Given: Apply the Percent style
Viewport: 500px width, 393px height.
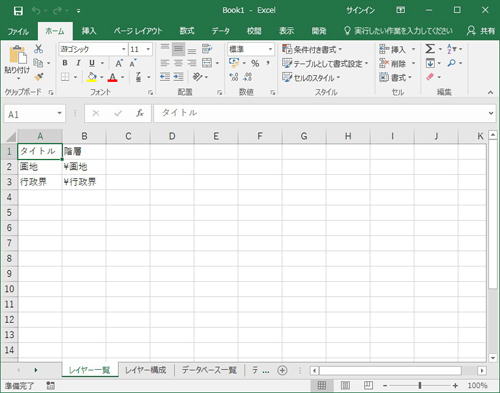Looking at the screenshot, I should tap(255, 63).
